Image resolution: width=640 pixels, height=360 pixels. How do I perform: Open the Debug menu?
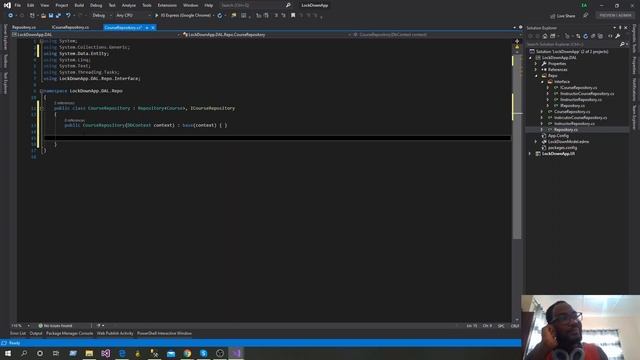[96, 5]
